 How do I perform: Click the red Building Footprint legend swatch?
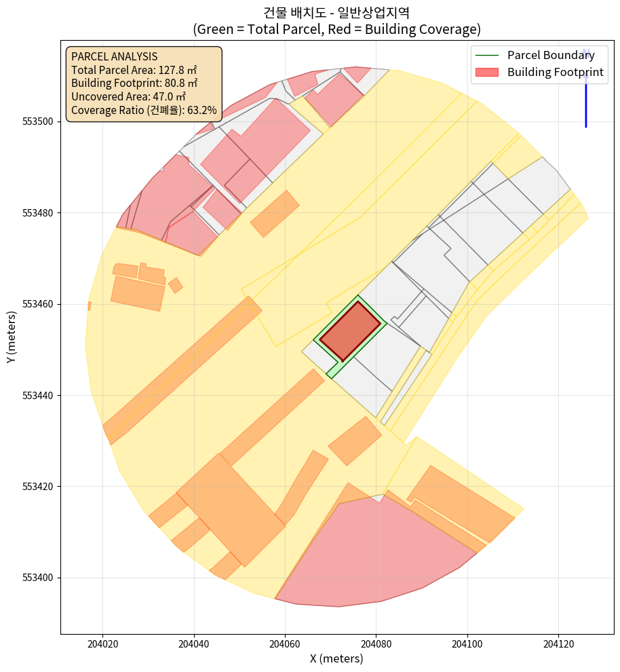click(x=488, y=72)
